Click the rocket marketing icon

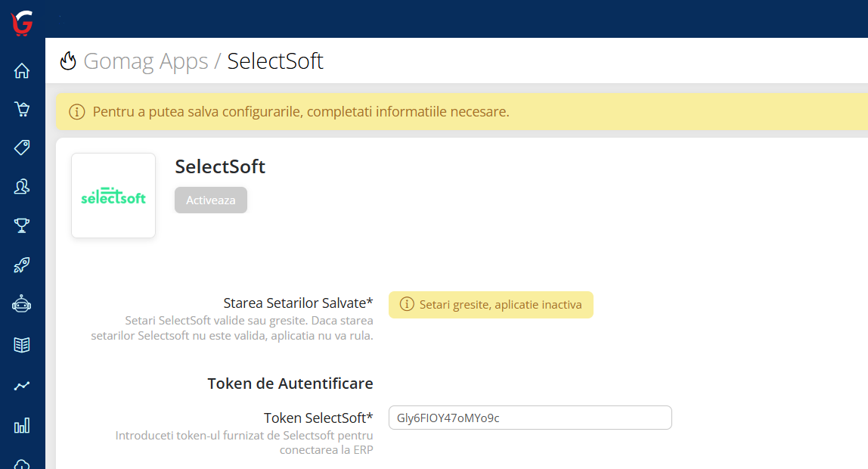click(22, 265)
